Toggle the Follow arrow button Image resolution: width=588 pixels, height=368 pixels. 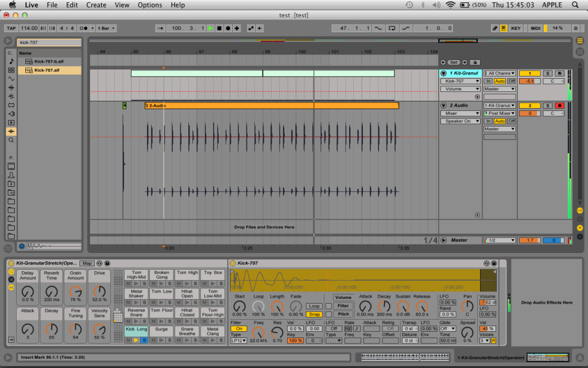tap(161, 28)
